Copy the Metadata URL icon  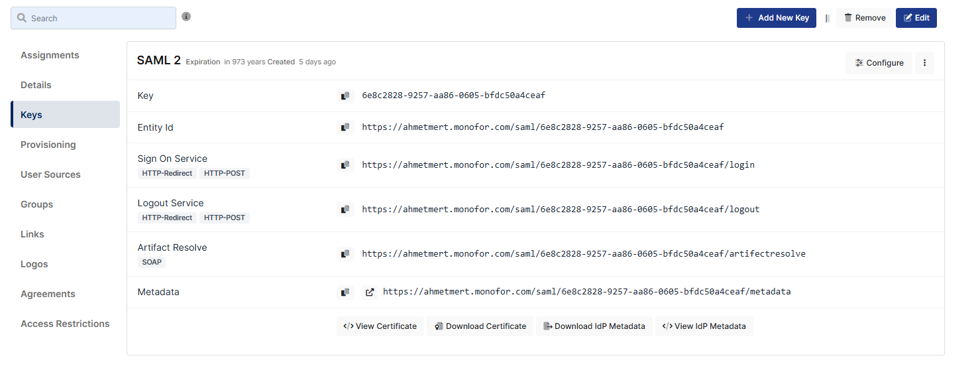coord(345,292)
